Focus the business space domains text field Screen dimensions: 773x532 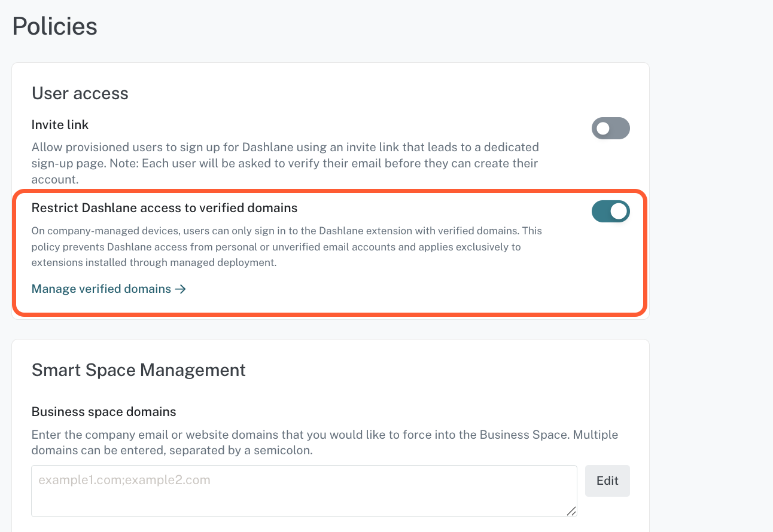[304, 491]
